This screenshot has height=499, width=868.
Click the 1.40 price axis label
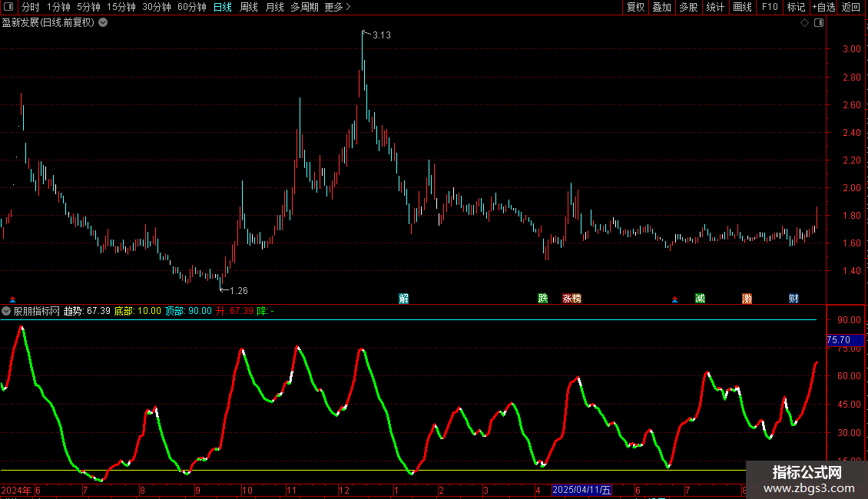[851, 270]
